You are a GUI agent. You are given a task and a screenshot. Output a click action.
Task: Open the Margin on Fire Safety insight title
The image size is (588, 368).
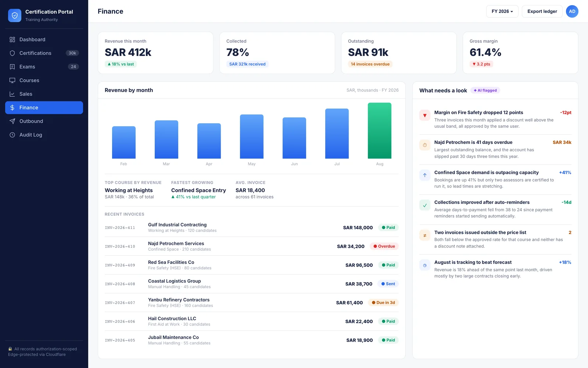[x=478, y=113]
